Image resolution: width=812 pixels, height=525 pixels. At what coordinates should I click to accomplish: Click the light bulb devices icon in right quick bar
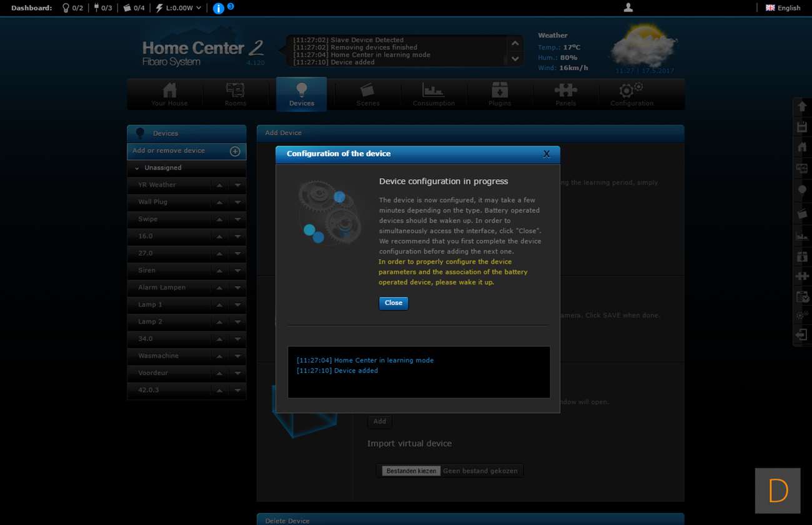(802, 189)
